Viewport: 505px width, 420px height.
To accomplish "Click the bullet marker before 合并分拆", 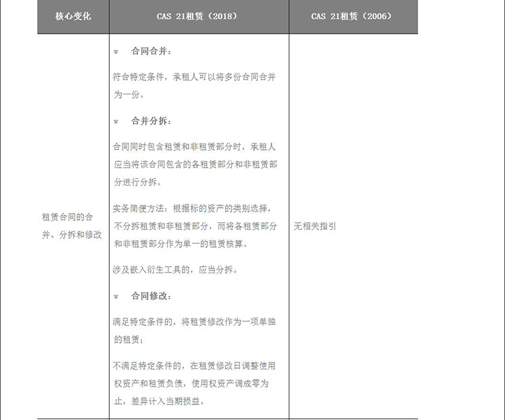I will [116, 121].
